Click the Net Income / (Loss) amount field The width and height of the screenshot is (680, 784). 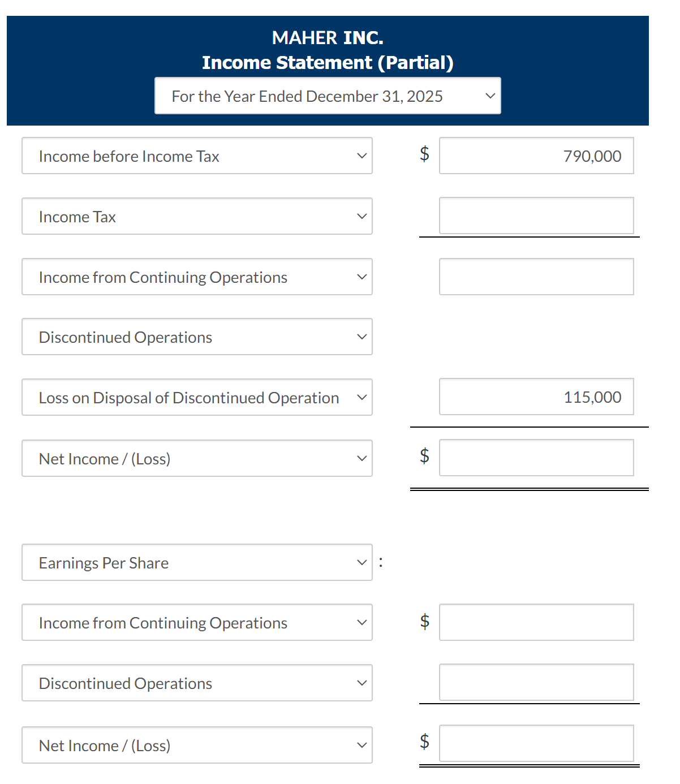(x=536, y=458)
